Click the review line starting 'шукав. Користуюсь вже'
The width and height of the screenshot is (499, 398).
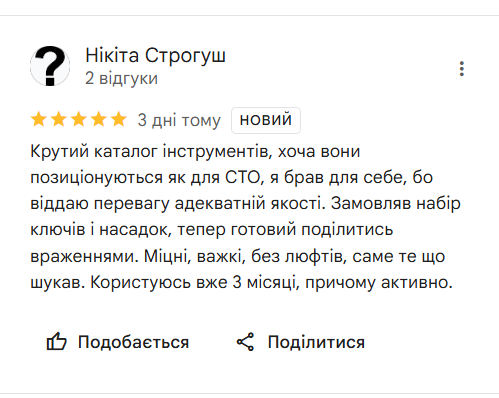[241, 283]
